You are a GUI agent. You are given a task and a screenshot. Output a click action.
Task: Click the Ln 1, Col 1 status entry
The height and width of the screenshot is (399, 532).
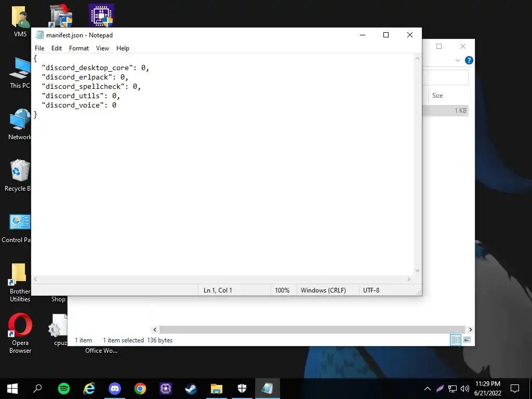click(218, 290)
